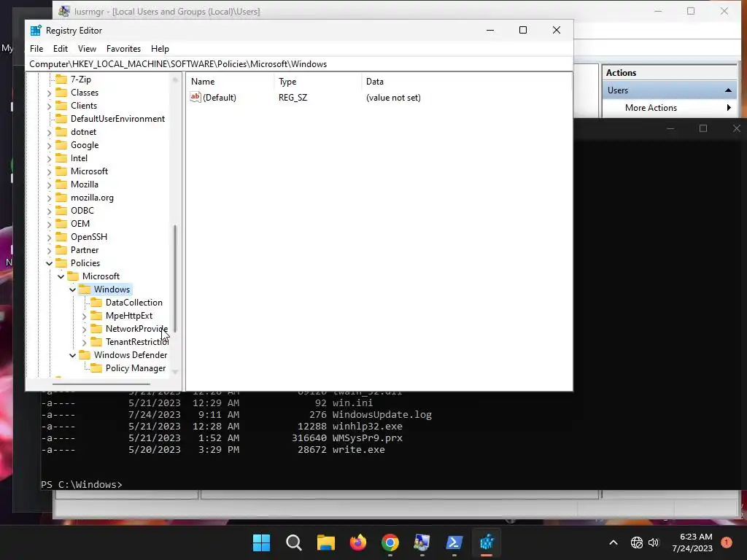The height and width of the screenshot is (560, 747).
Task: Open the Help menu
Action: 160,49
